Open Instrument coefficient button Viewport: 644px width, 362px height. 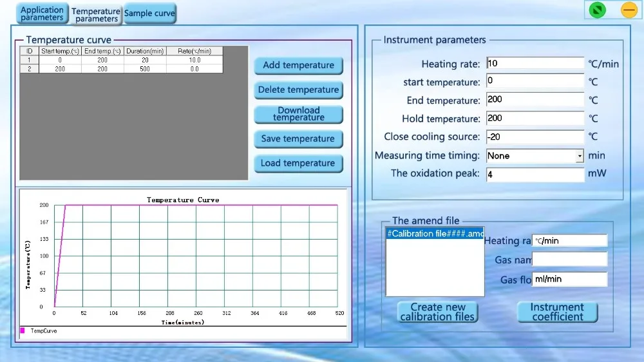[x=557, y=312]
